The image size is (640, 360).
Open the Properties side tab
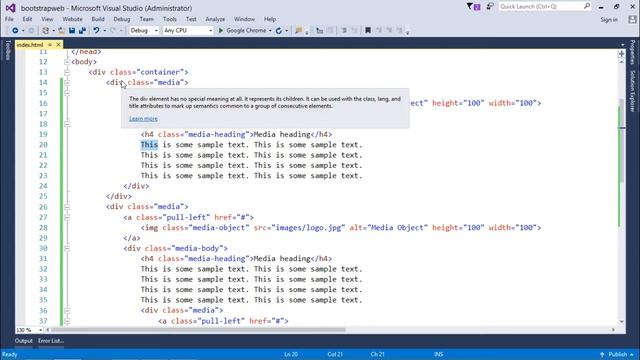tap(632, 52)
